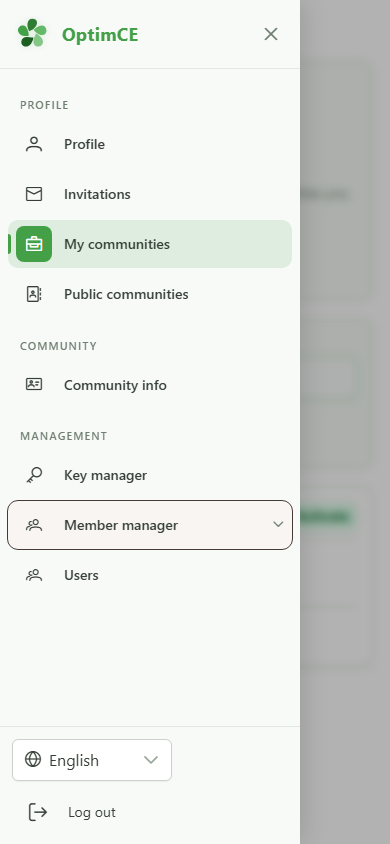Viewport: 390px width, 844px height.
Task: Click the Users people icon
Action: (x=34, y=575)
